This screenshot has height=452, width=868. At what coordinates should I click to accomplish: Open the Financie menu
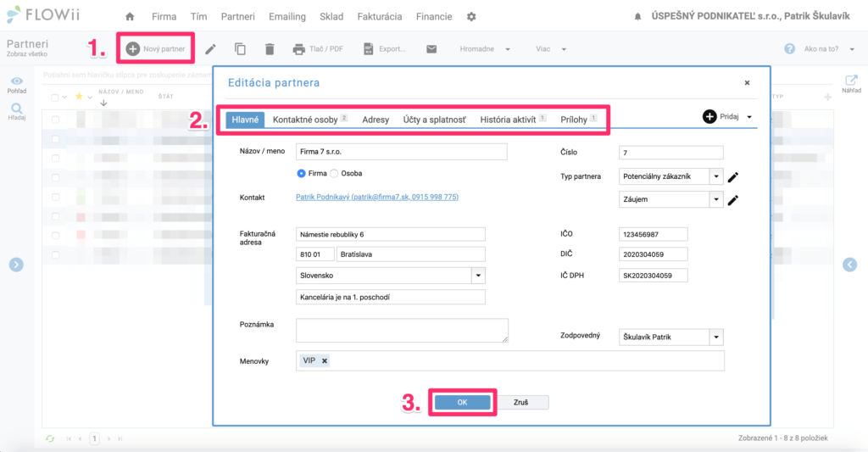434,17
